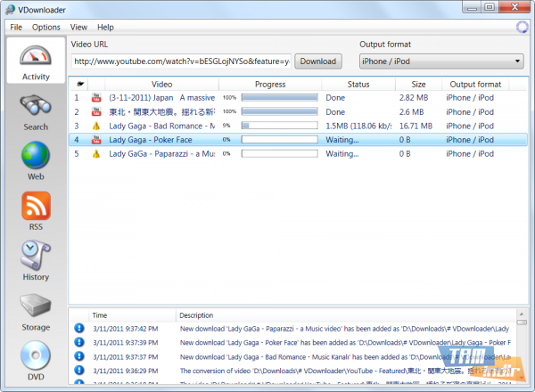Click the warning icon for Paparazzi row
The width and height of the screenshot is (535, 392).
point(96,154)
